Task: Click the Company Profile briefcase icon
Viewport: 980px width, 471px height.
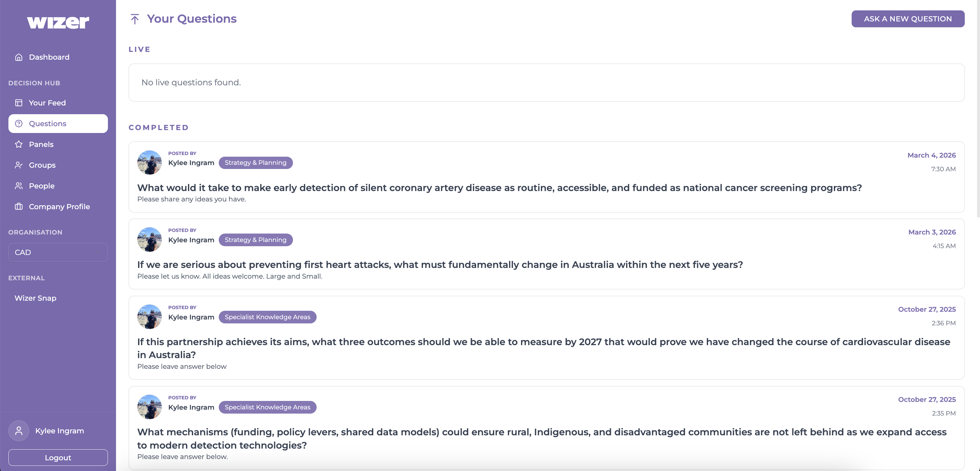Action: tap(19, 207)
